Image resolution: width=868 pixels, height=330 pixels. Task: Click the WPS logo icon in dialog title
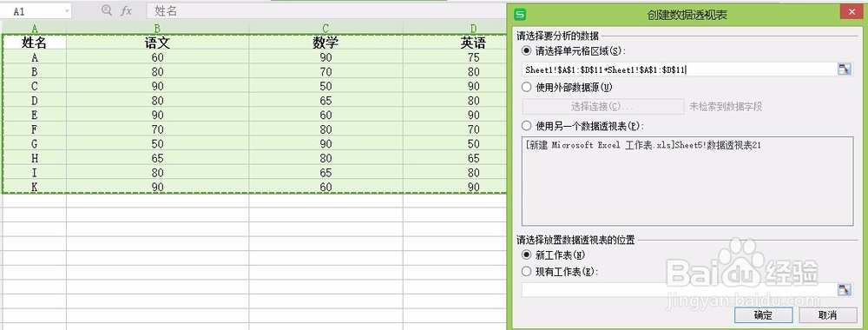519,15
